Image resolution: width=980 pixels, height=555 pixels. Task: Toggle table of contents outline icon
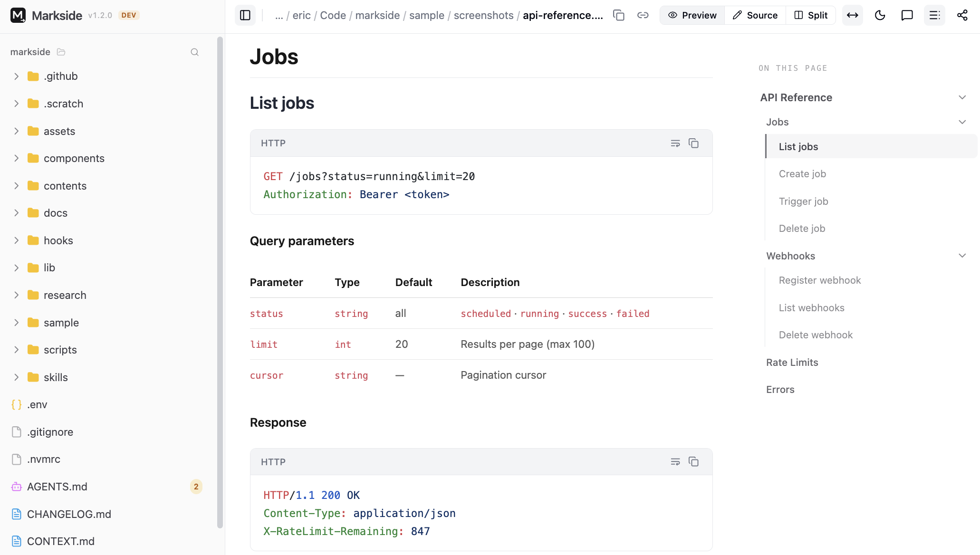click(934, 15)
